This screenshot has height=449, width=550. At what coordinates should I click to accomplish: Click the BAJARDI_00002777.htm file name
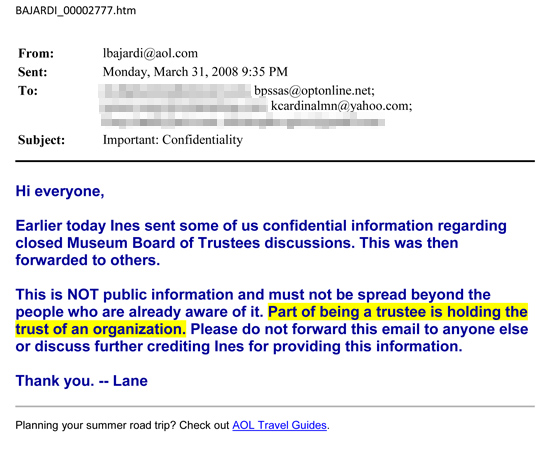coord(75,11)
